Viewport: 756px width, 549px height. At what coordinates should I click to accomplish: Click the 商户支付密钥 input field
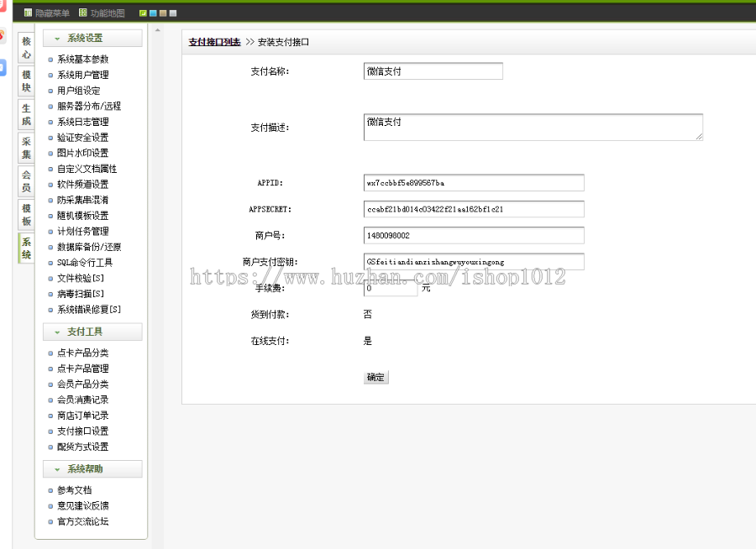coord(474,262)
